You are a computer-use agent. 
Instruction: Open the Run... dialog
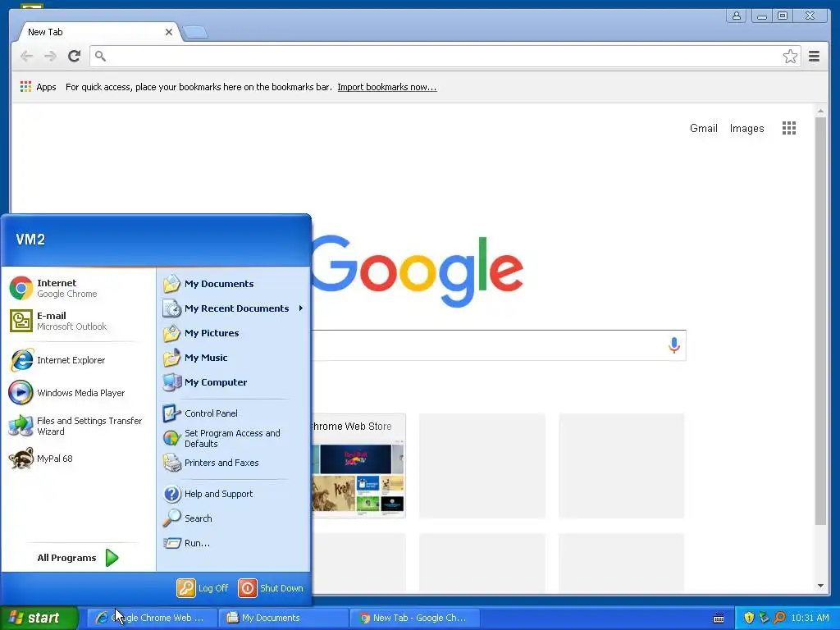pos(233,543)
